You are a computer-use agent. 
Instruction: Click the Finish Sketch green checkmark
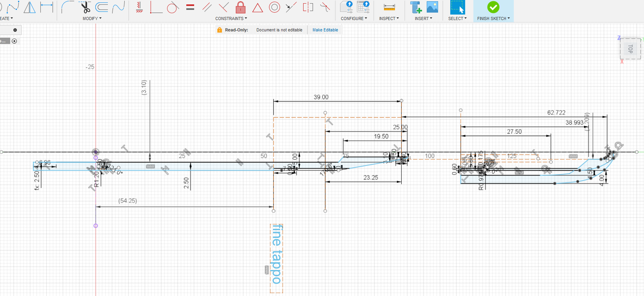[493, 7]
